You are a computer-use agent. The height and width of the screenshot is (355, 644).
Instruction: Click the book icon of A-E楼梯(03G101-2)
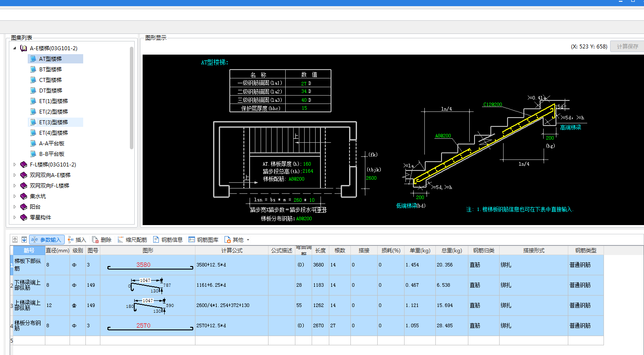(24, 48)
